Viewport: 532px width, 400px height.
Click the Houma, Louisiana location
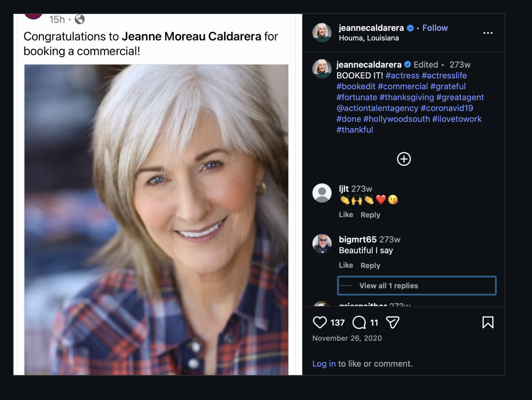pyautogui.click(x=369, y=38)
